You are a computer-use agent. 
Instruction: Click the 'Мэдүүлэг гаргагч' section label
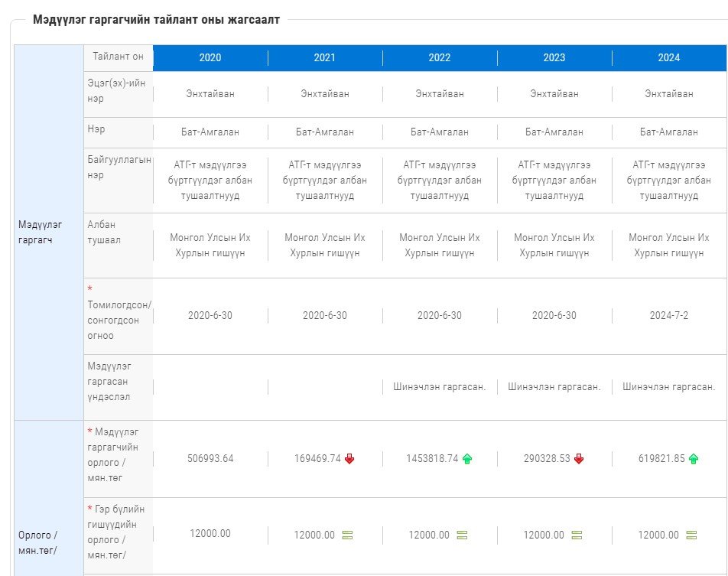tap(40, 230)
